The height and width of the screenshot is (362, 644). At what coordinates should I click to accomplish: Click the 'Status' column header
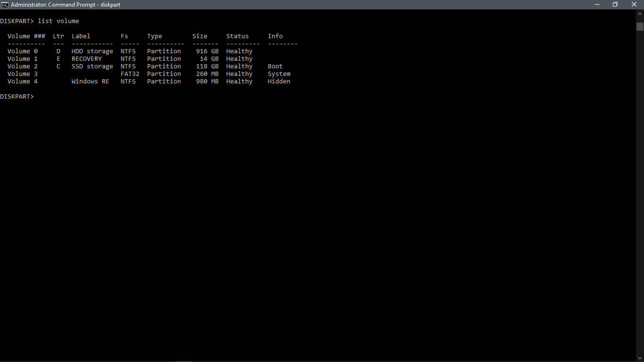(238, 36)
